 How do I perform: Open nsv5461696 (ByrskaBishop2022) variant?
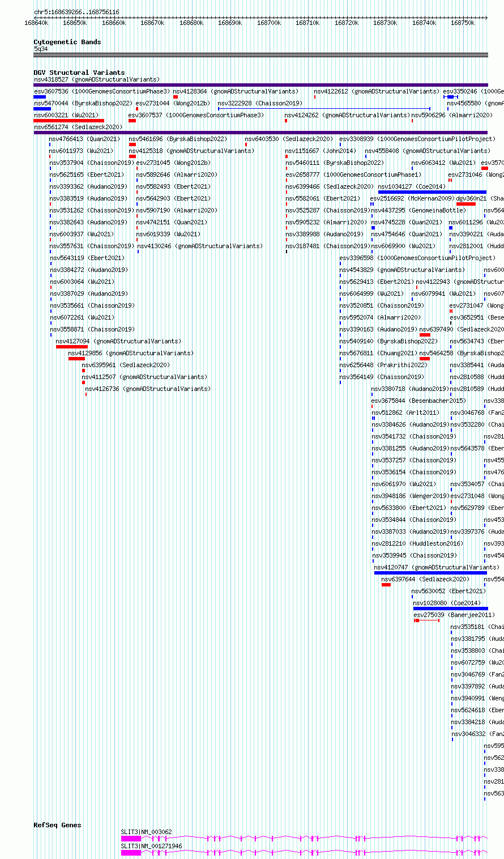(178, 139)
